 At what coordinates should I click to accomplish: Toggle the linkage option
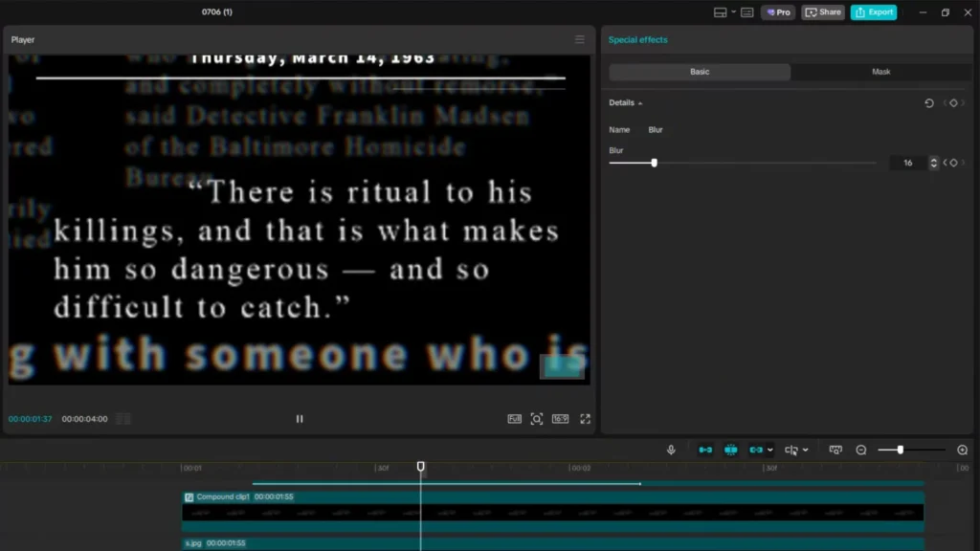[x=756, y=450]
